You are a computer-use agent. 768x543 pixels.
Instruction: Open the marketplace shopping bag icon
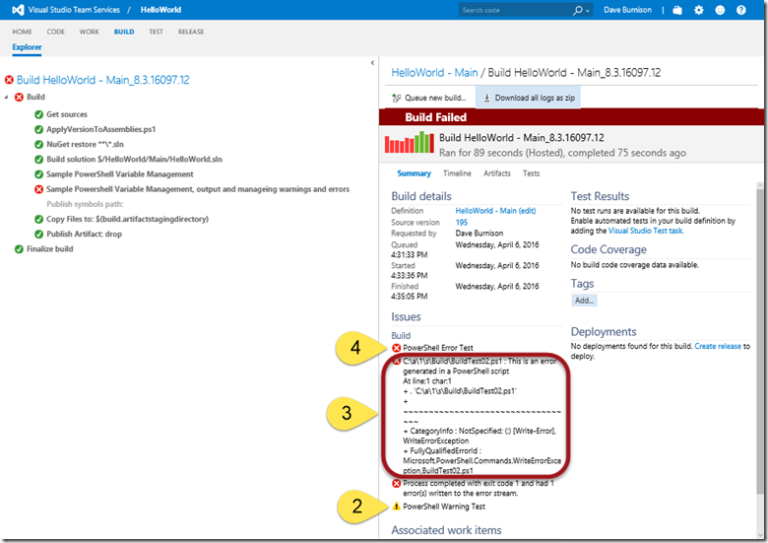pyautogui.click(x=677, y=10)
